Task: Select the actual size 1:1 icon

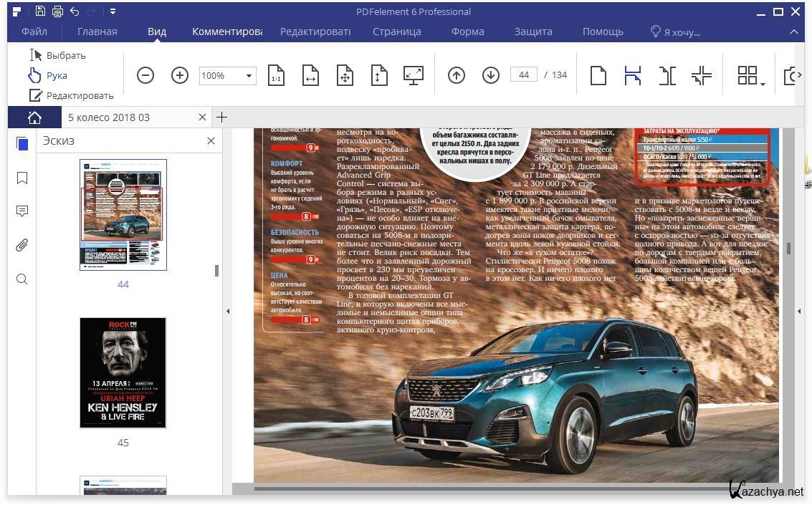Action: pos(276,75)
